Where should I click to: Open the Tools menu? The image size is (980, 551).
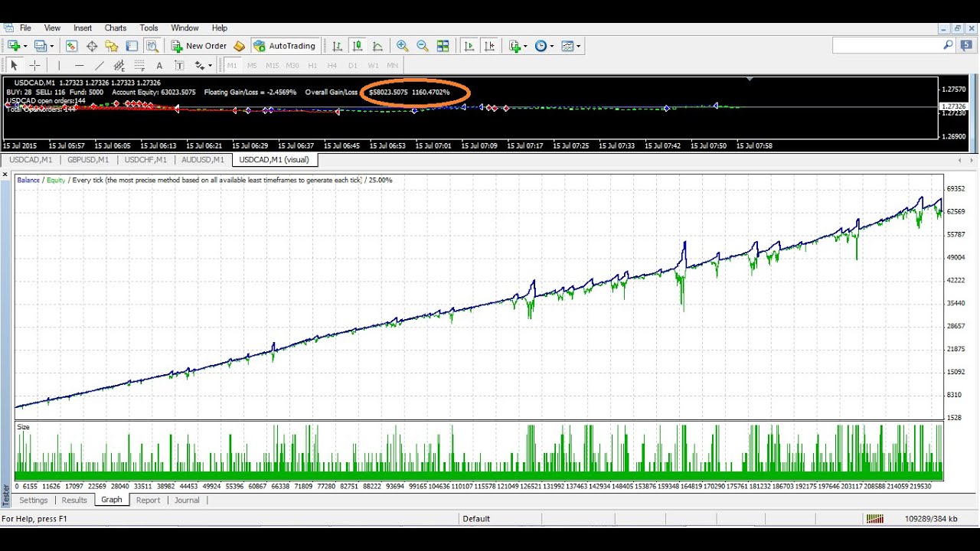[149, 28]
